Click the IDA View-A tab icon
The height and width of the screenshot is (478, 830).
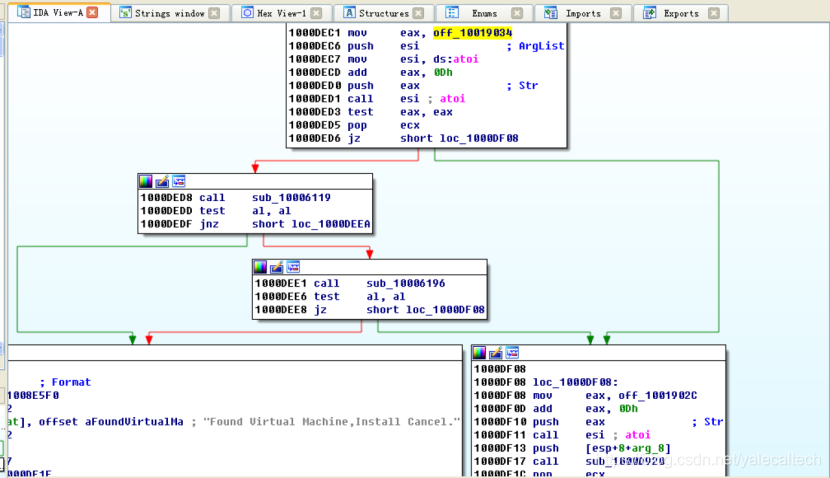pyautogui.click(x=23, y=12)
